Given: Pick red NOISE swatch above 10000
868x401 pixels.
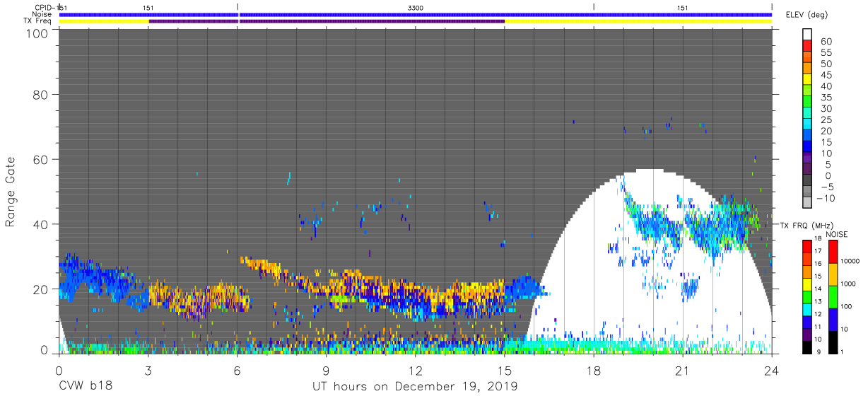Looking at the screenshot, I should [x=834, y=252].
